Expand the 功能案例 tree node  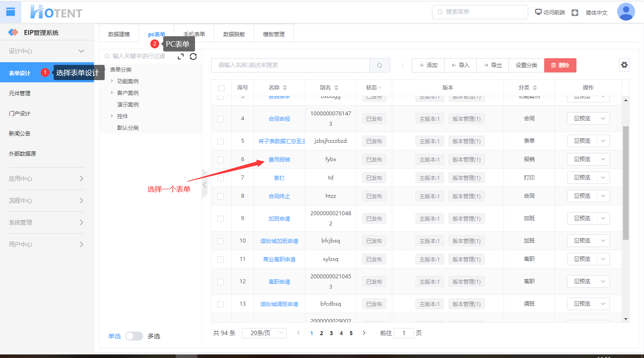pyautogui.click(x=112, y=81)
